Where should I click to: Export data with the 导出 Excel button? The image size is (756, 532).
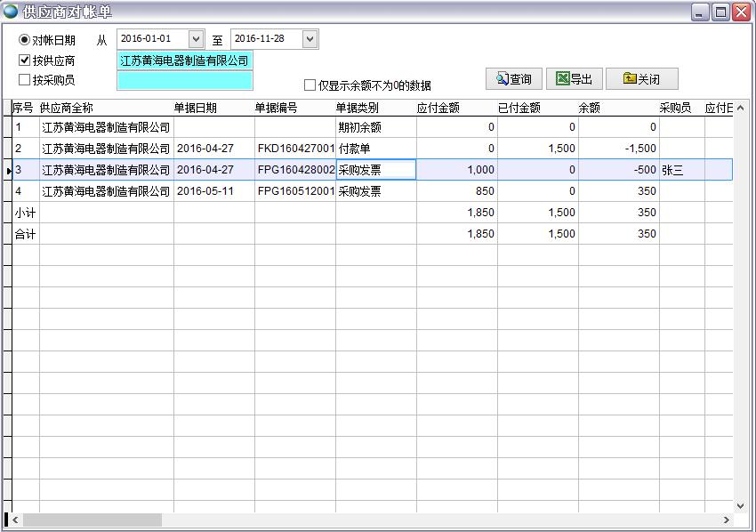pyautogui.click(x=574, y=79)
